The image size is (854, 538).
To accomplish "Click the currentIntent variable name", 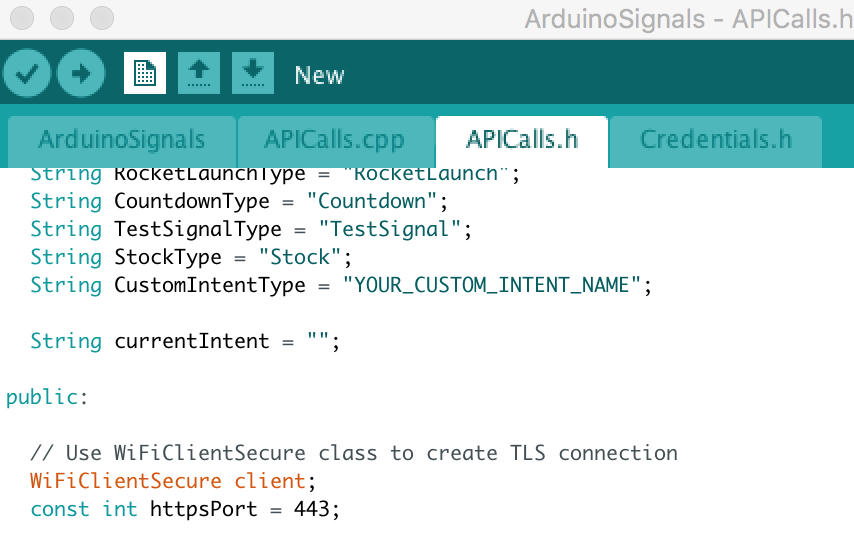I will click(192, 341).
